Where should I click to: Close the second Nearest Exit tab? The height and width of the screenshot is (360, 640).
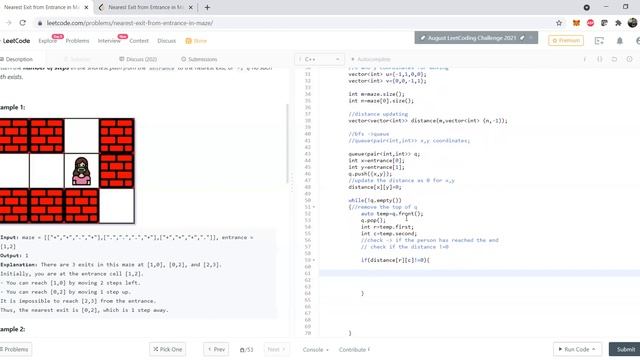[x=191, y=7]
